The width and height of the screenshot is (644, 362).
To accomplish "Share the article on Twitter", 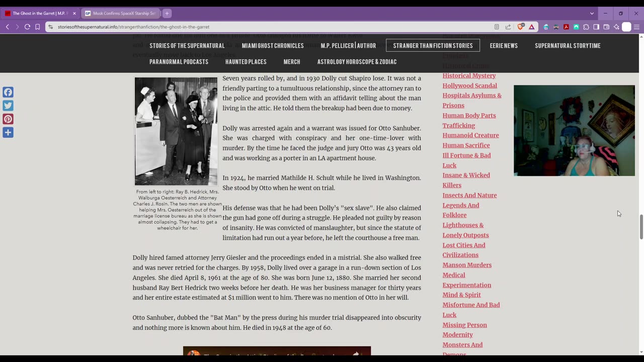I will click(8, 106).
